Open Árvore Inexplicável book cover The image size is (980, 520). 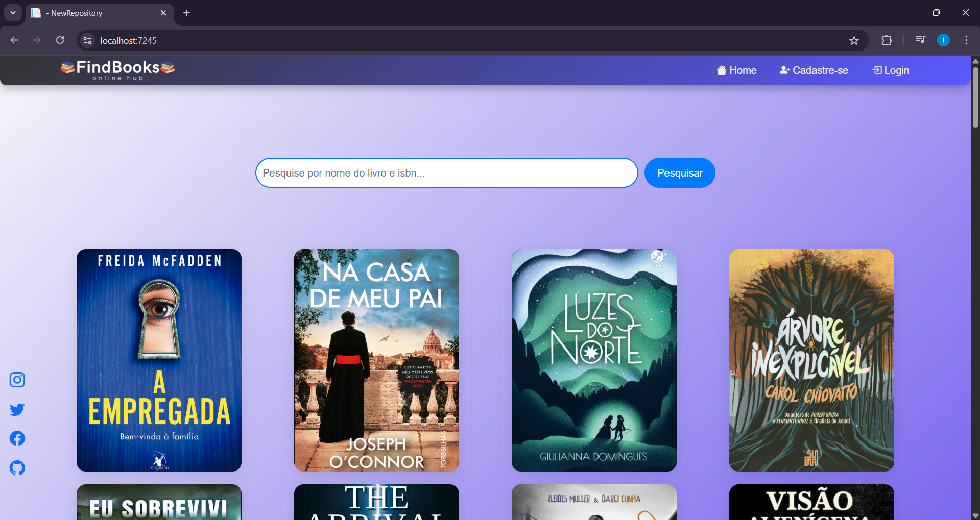tap(811, 360)
